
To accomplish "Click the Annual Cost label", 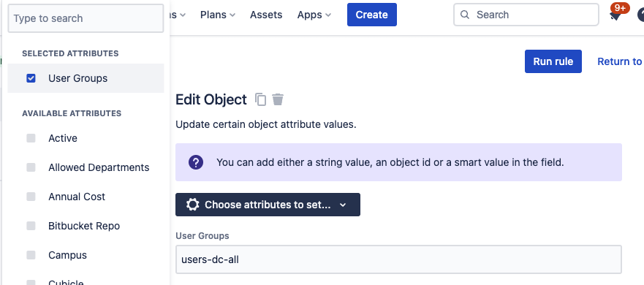I will tap(77, 197).
